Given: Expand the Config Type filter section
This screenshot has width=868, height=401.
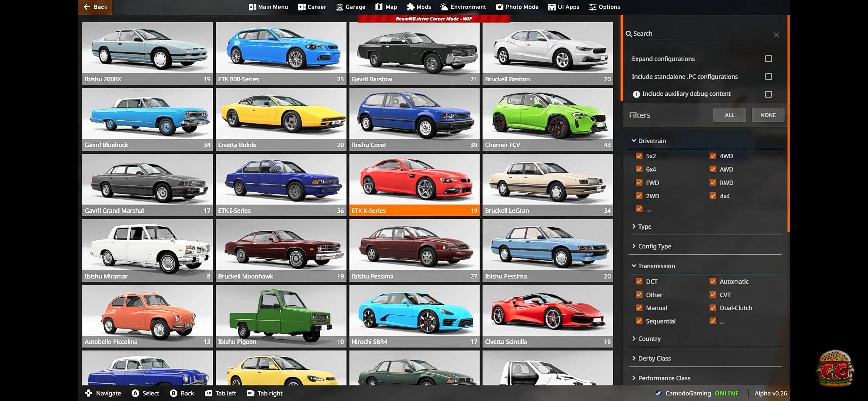Looking at the screenshot, I should pos(705,246).
